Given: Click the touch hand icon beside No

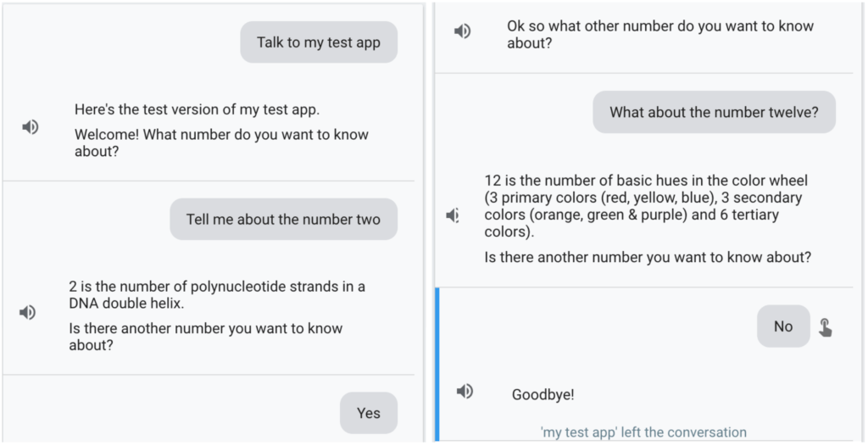Looking at the screenshot, I should (x=825, y=327).
